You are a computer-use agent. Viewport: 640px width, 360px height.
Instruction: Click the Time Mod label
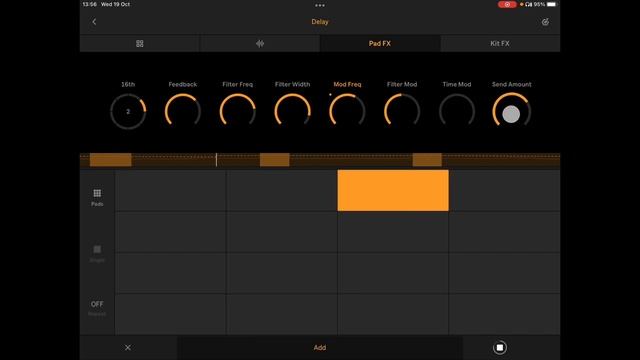(457, 84)
